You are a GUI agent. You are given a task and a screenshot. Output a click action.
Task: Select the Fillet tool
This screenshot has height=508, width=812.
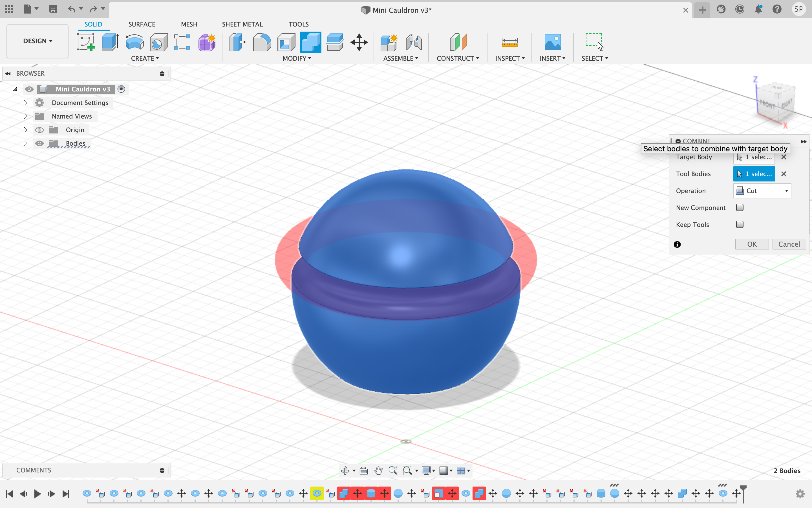click(262, 42)
